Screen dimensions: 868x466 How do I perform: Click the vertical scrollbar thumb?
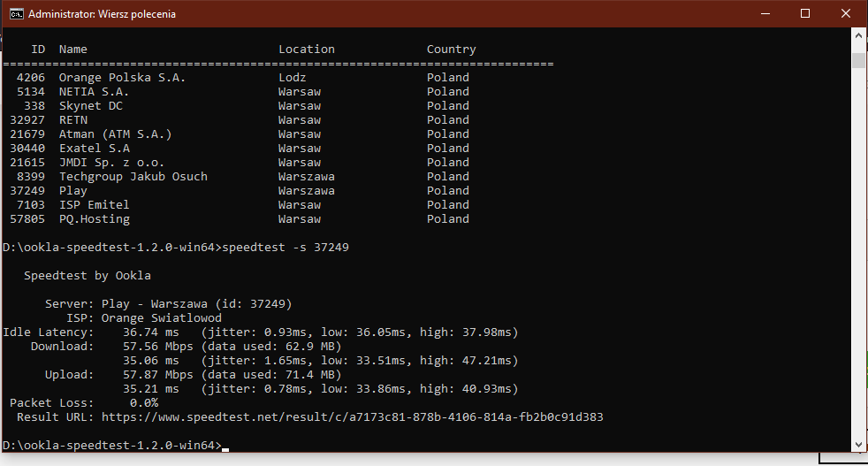(858, 60)
